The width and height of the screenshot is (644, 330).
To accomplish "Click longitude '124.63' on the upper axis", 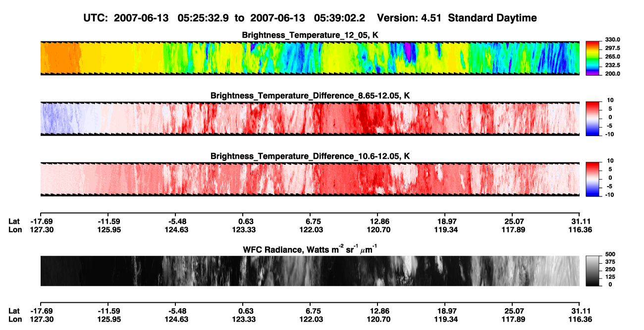I will click(175, 230).
